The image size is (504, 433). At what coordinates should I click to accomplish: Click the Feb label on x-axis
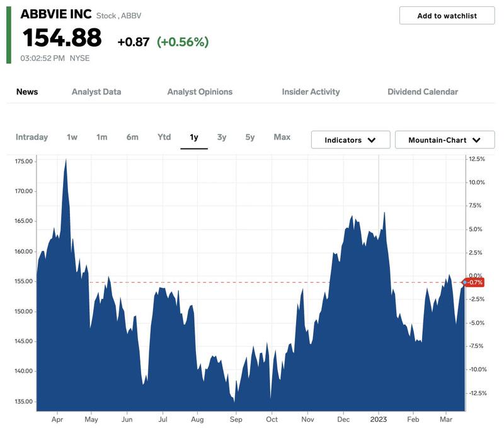click(413, 419)
